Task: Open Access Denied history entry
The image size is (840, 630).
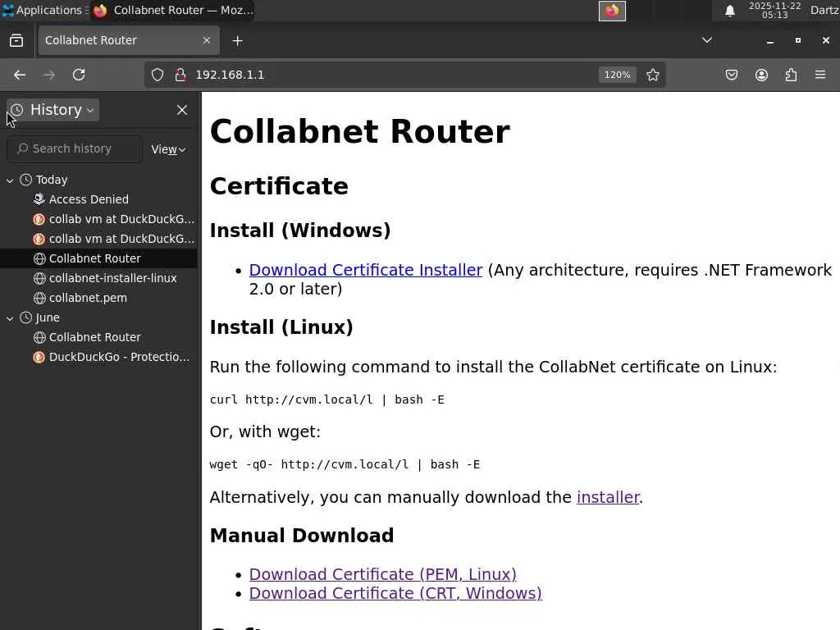Action: 99,199
